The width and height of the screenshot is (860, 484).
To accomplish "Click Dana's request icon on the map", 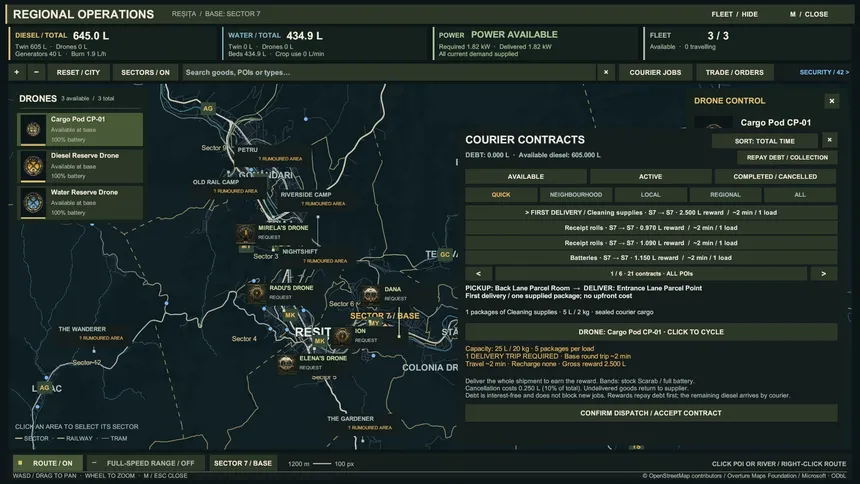I will coord(371,295).
